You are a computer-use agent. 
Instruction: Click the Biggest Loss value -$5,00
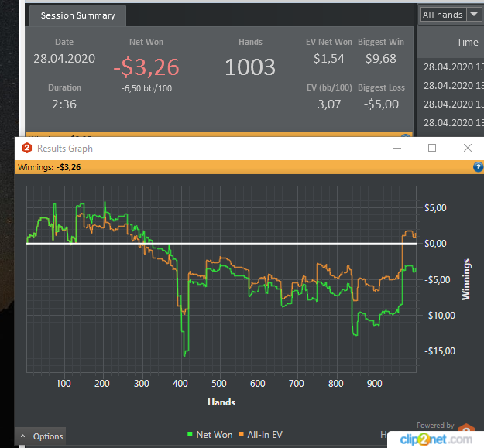pos(381,104)
